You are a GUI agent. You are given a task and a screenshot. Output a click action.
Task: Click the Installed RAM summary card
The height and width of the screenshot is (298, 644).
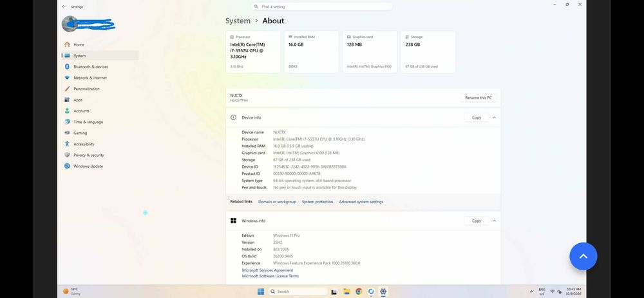(311, 52)
